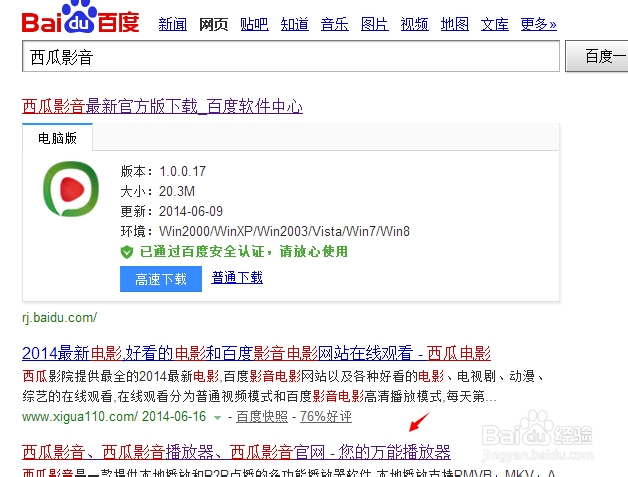Open 西瓜影音最新官方版下载 result link
628x477 pixels.
162,106
